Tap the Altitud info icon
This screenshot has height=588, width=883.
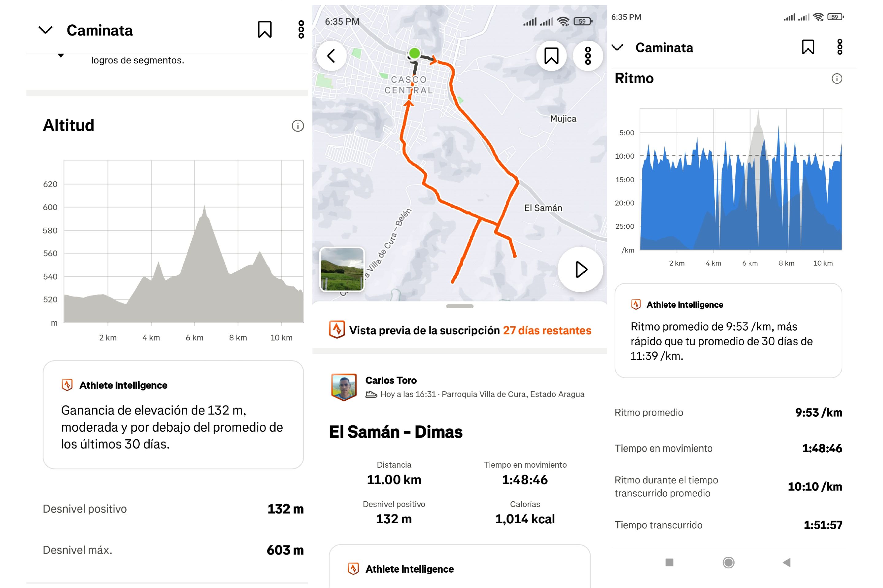298,126
